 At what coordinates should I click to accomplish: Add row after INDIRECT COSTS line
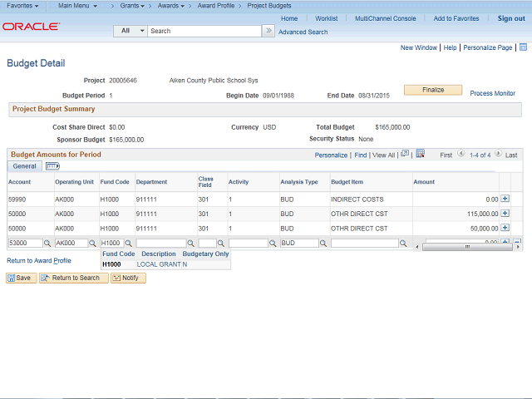click(x=505, y=199)
